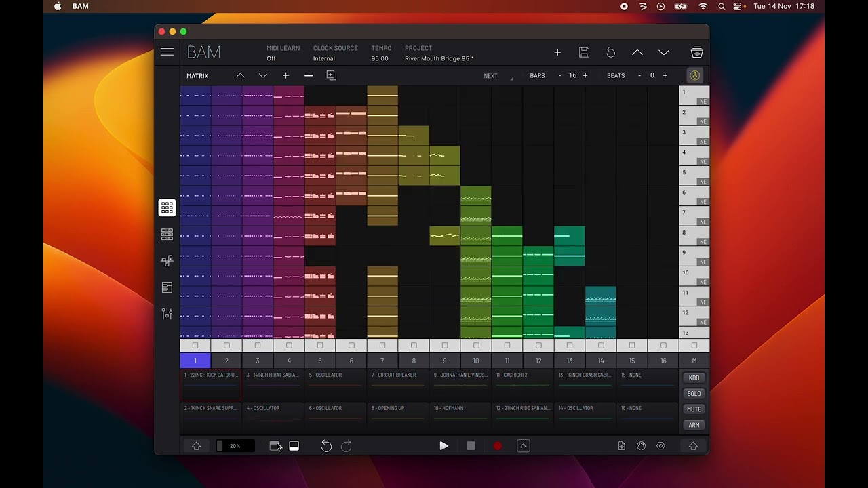
Task: Tick the checkbox above the M column
Action: click(x=694, y=346)
